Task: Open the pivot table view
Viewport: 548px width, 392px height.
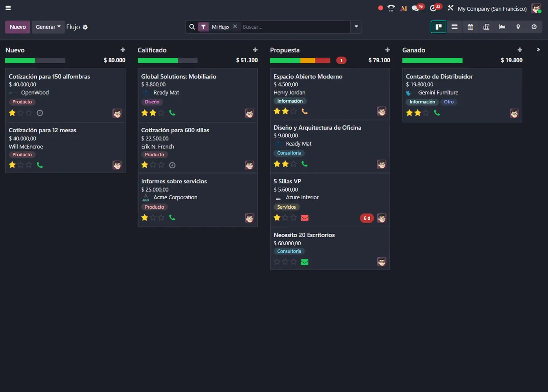Action: [486, 27]
